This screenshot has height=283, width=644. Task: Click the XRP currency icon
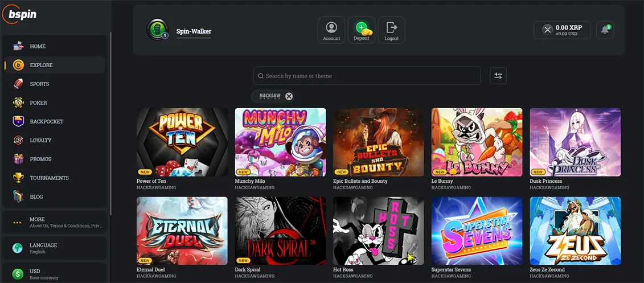(547, 30)
